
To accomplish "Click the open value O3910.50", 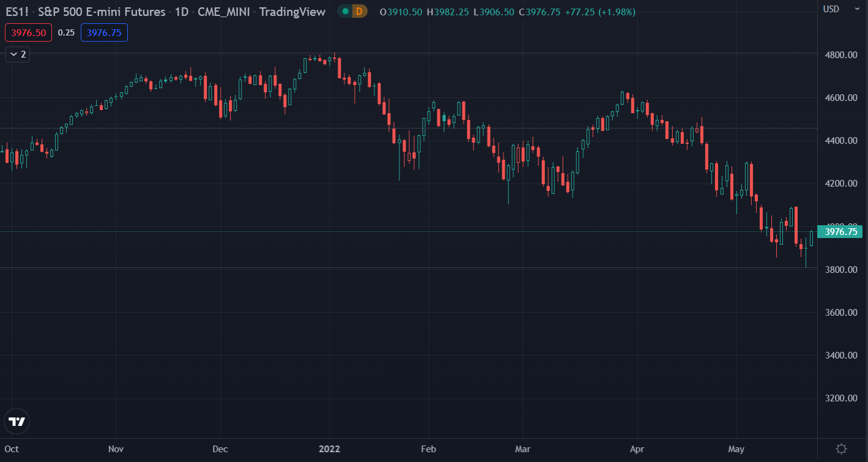I will (401, 12).
